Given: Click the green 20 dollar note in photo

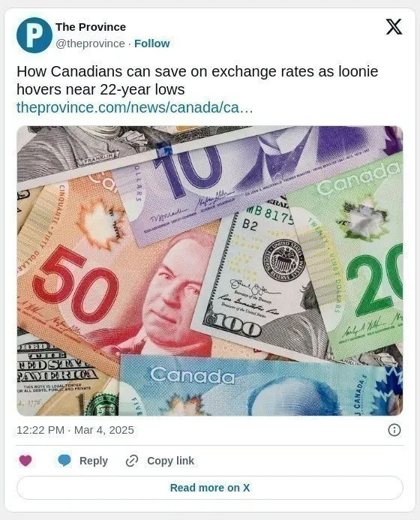Looking at the screenshot, I should coord(352,259).
